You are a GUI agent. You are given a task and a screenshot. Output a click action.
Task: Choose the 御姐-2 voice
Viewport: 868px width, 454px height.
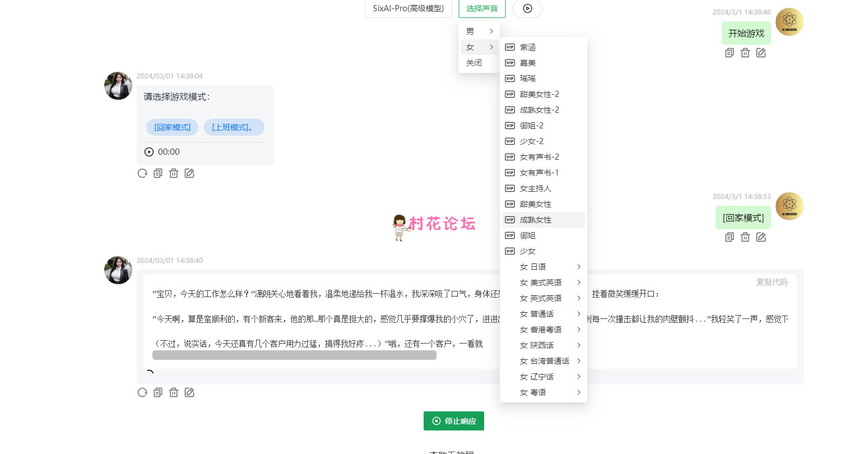click(544, 126)
